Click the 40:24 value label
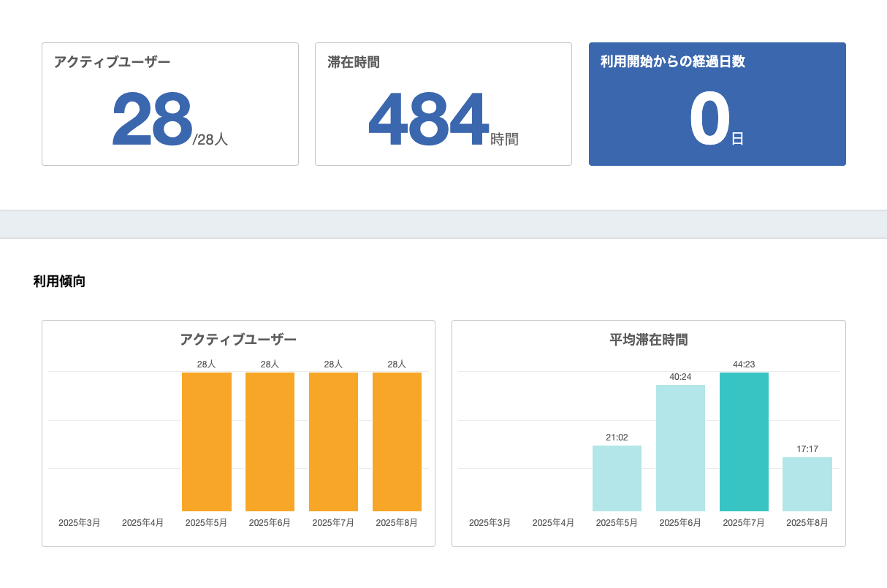Image resolution: width=887 pixels, height=588 pixels. [x=680, y=377]
